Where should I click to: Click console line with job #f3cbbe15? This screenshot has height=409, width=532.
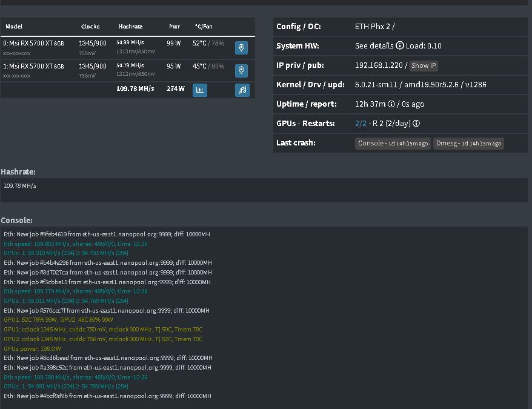point(107,282)
